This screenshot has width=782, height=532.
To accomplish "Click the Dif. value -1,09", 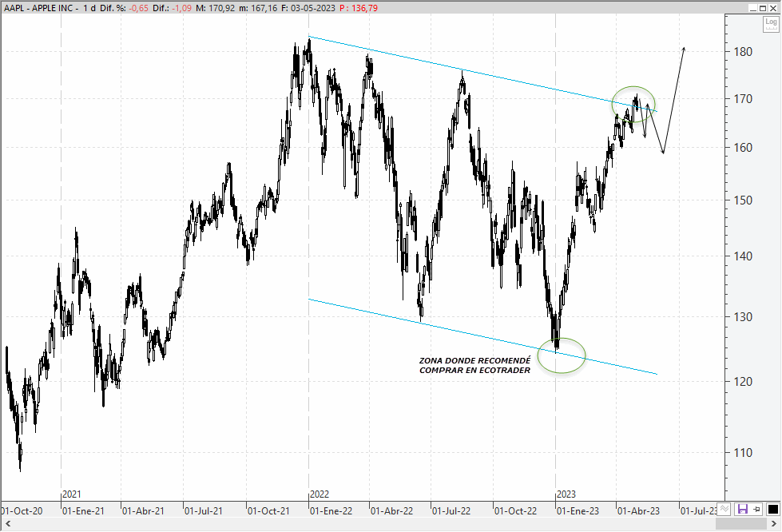I will tap(181, 8).
